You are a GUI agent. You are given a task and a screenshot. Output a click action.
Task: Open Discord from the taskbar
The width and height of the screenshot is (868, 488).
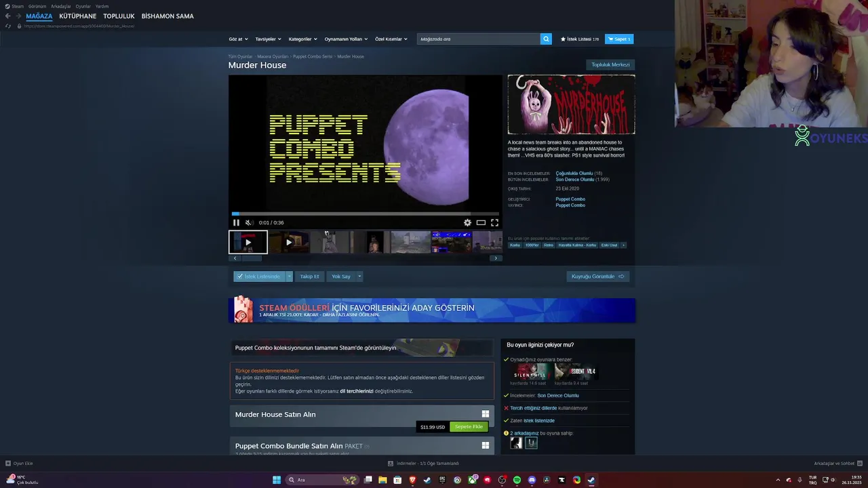pos(532,480)
